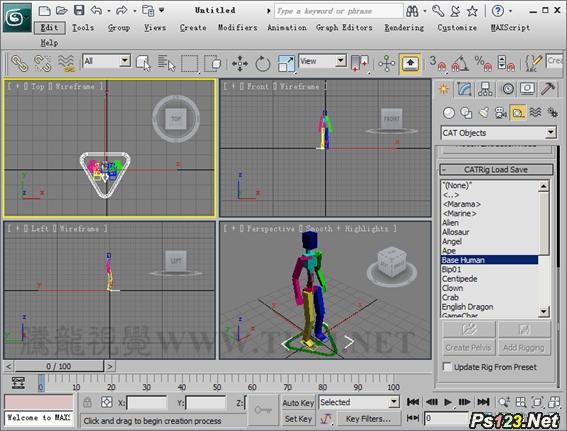Image resolution: width=567 pixels, height=431 pixels.
Task: Toggle the Angle Snap button
Action: pos(460,63)
